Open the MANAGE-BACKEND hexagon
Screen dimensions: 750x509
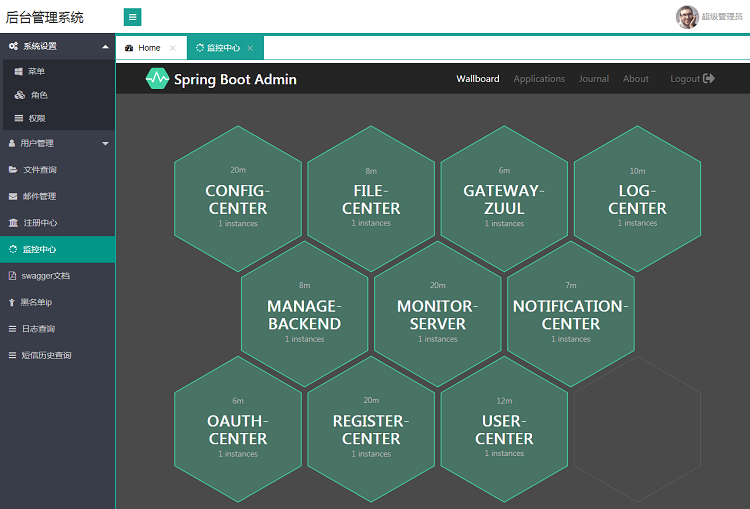(x=305, y=314)
